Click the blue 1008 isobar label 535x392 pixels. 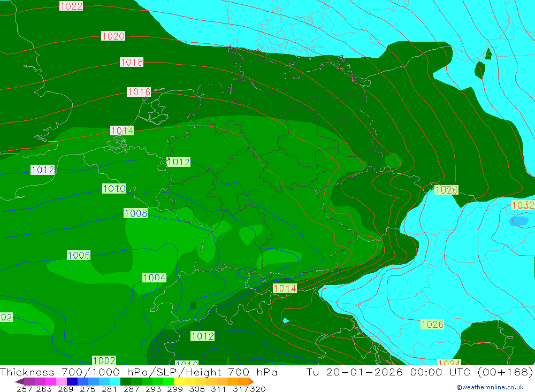pyautogui.click(x=136, y=213)
